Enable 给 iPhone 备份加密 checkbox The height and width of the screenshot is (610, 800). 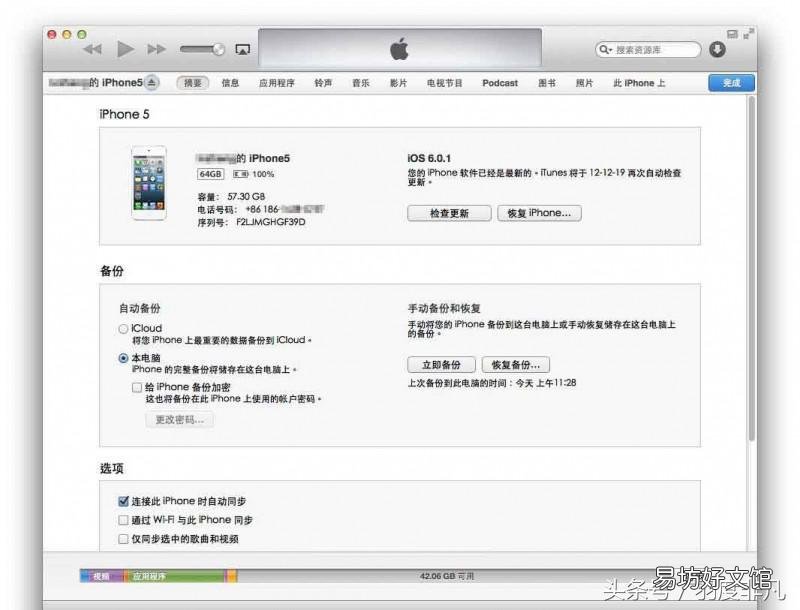[137, 387]
